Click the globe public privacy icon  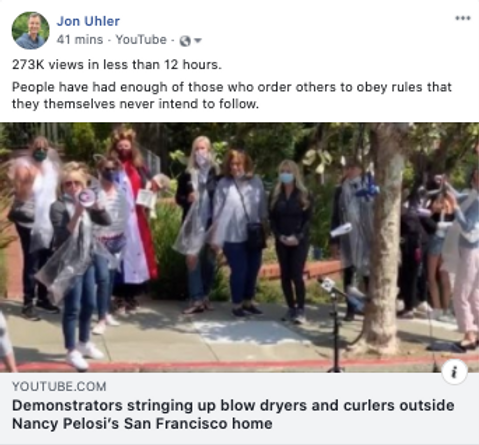[185, 41]
